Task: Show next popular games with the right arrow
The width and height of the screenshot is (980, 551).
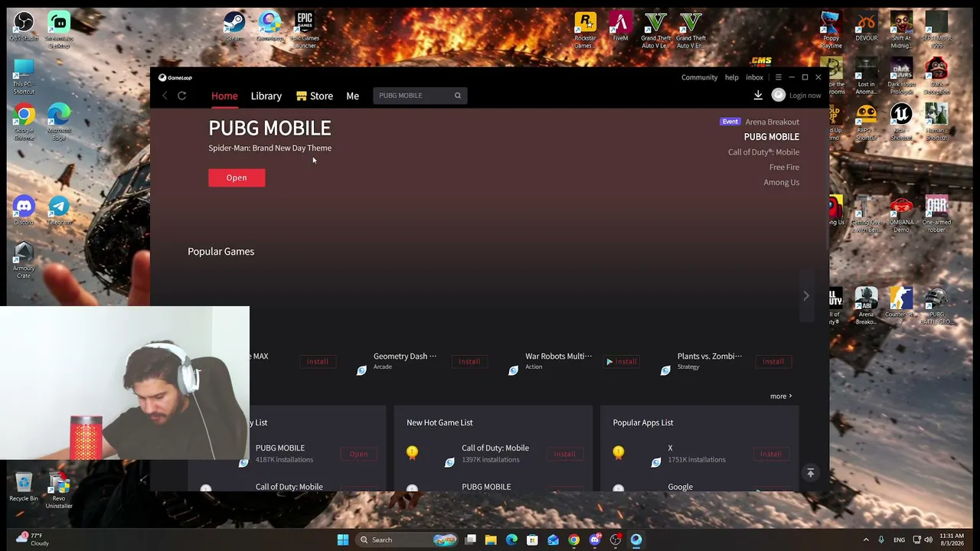Action: tap(805, 295)
